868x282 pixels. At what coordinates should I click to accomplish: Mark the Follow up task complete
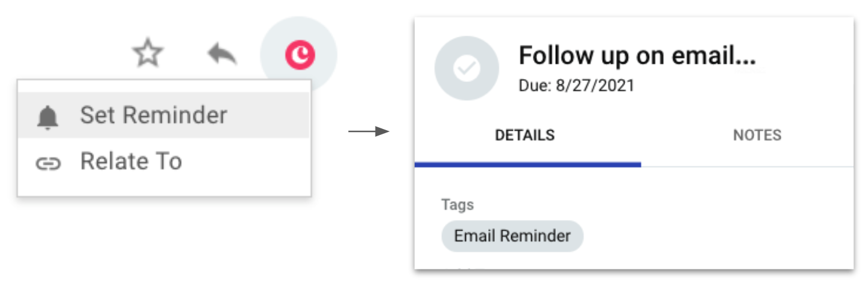467,68
